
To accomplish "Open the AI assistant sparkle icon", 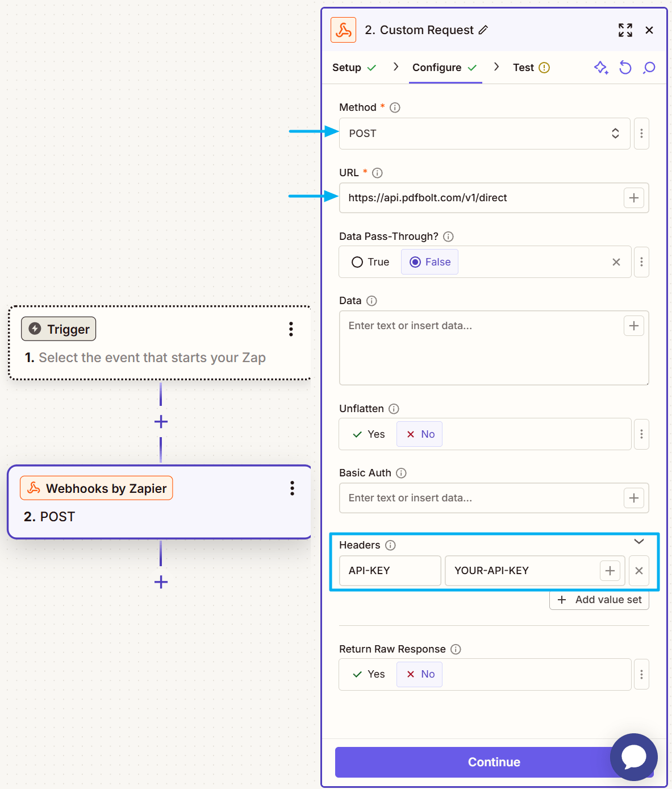I will pyautogui.click(x=601, y=68).
